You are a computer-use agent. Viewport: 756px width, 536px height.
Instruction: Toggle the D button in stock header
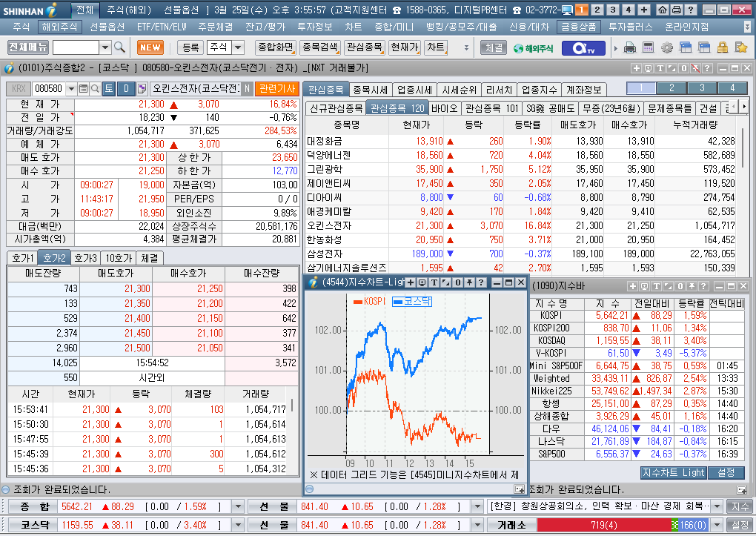point(126,89)
